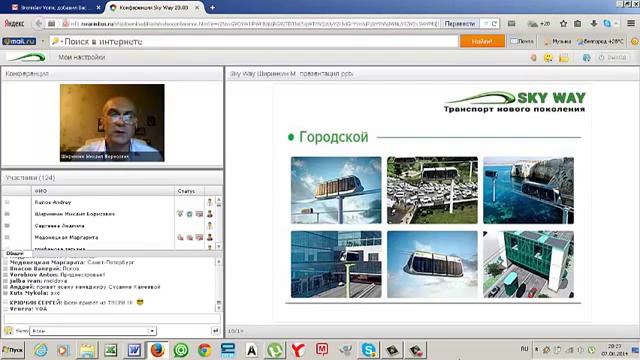640x360 pixels.
Task: Click the browser back arrow
Action: pyautogui.click(x=38, y=24)
